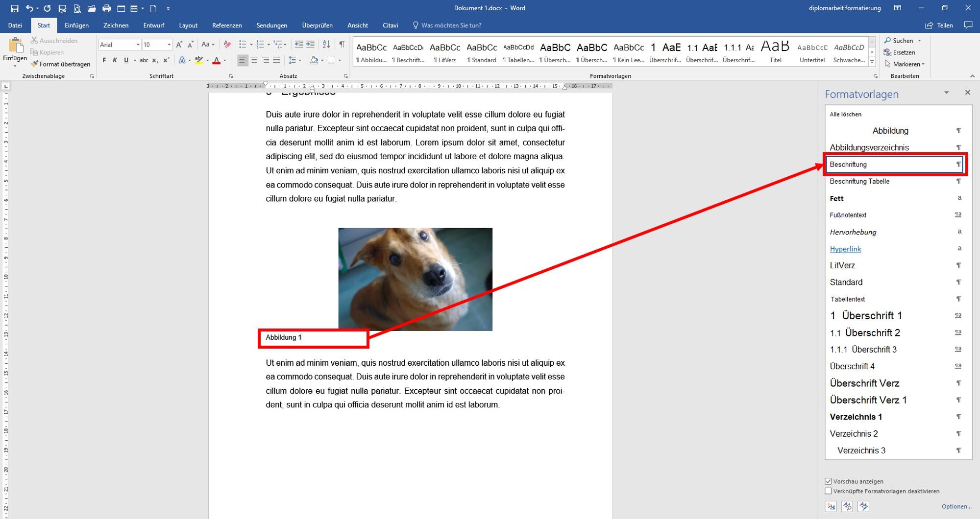Screen dimensions: 980x519
Task: Show paragraph marks with pilcrow icon
Action: click(342, 45)
